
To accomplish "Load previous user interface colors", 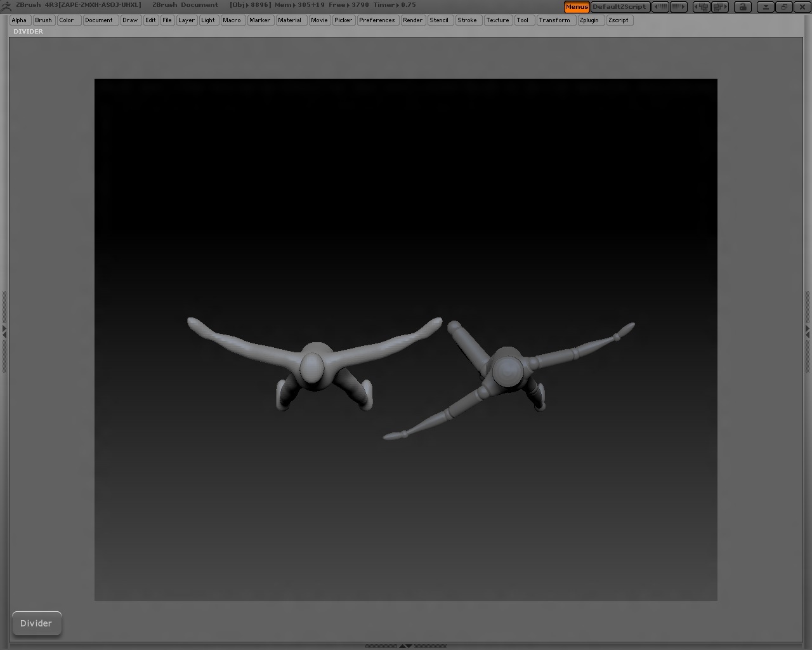I will 660,7.
